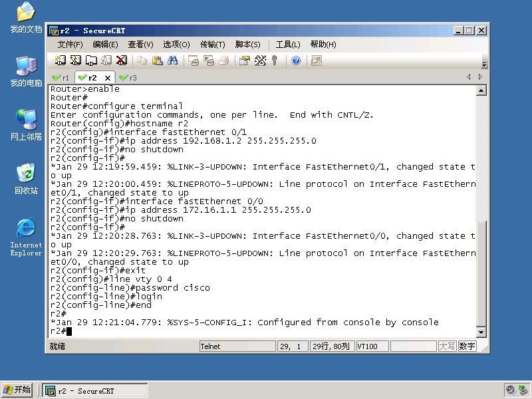The height and width of the screenshot is (399, 532).
Task: Open the 工具(L) menu
Action: tap(288, 45)
